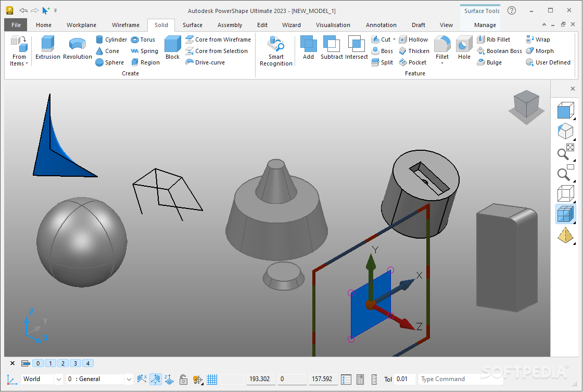Image resolution: width=583 pixels, height=392 pixels.
Task: Create a Cylinder primitive
Action: [111, 40]
